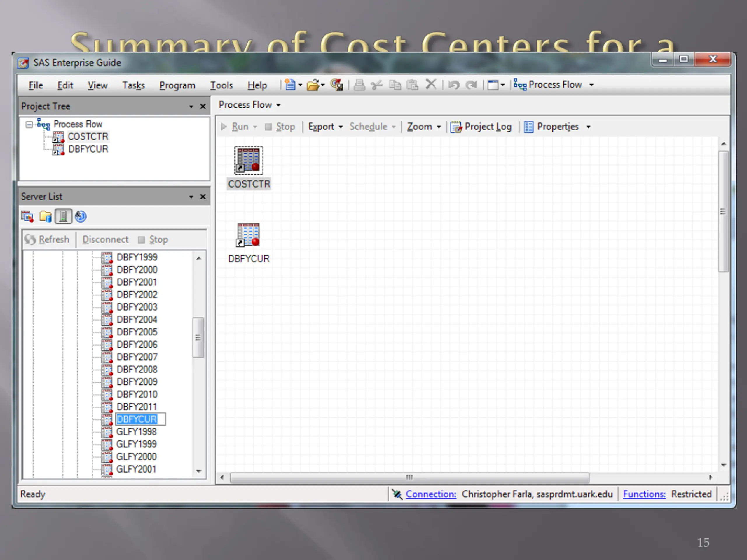Click the first Server List toolbar icon with red marker
This screenshot has height=560, width=747.
27,216
